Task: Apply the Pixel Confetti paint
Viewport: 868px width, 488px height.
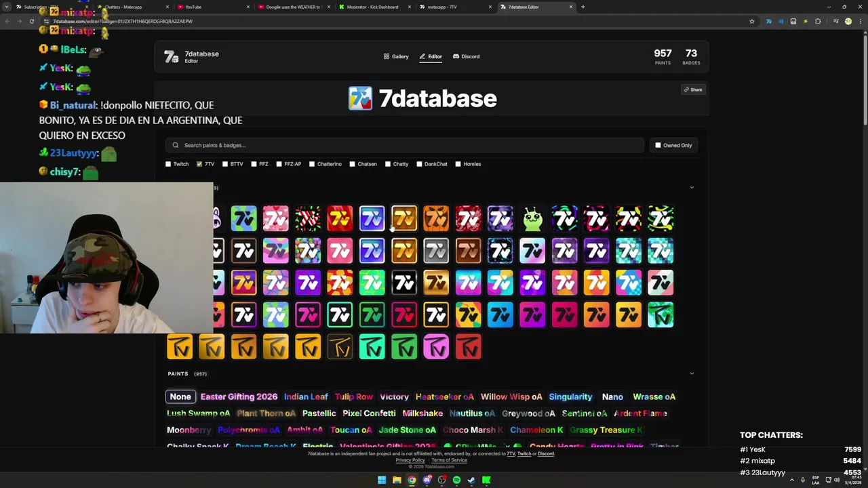Action: coord(369,413)
